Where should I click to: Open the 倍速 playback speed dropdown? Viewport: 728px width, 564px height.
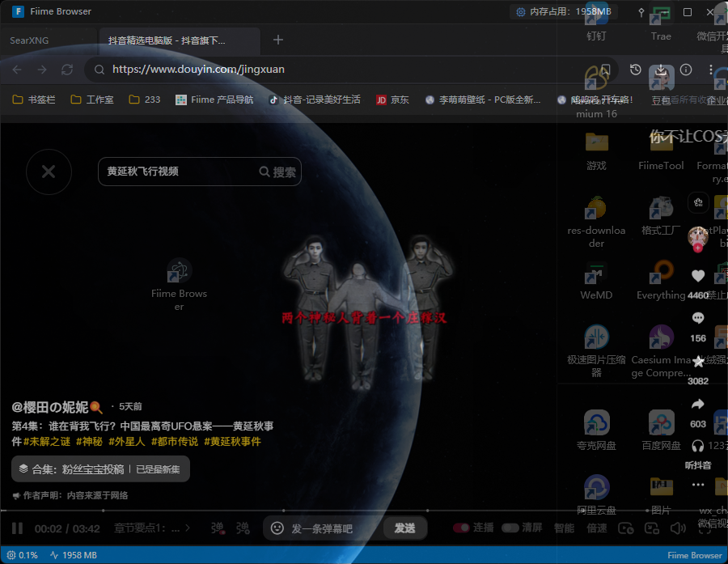597,528
